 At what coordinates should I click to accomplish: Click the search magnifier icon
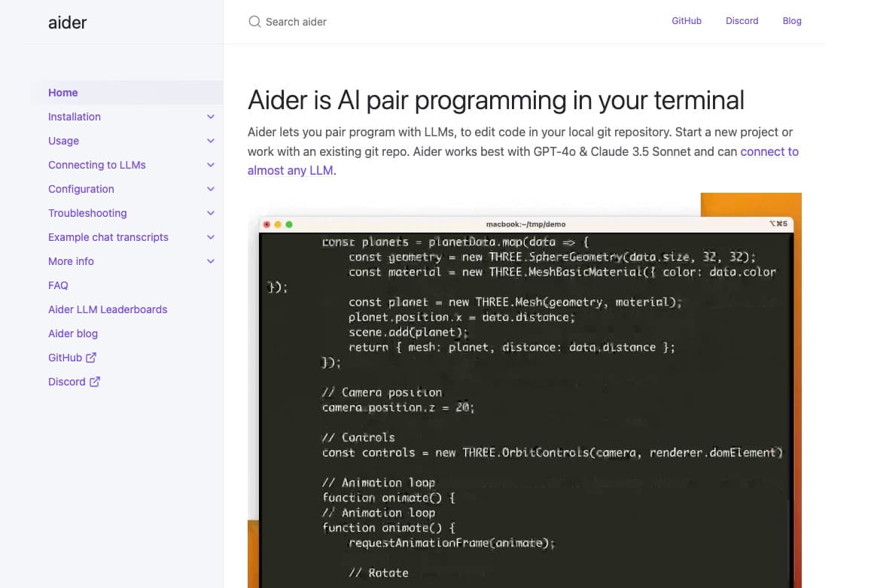pos(254,22)
